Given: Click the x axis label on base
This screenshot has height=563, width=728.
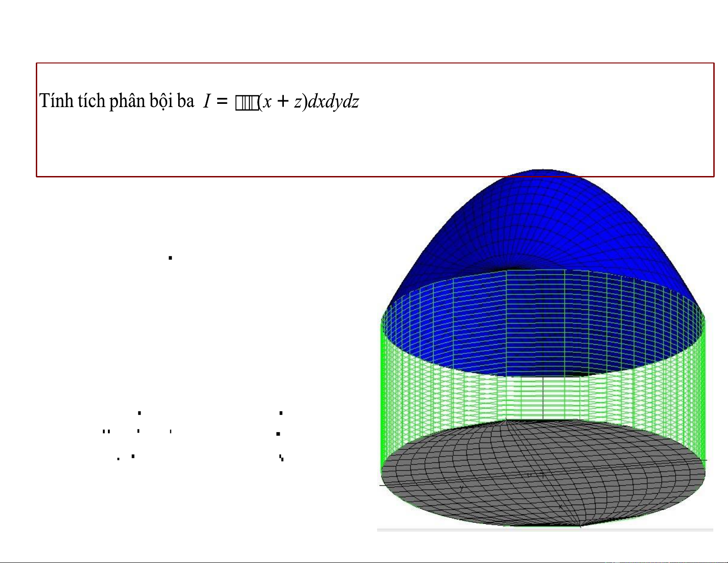Looking at the screenshot, I should tap(560, 506).
